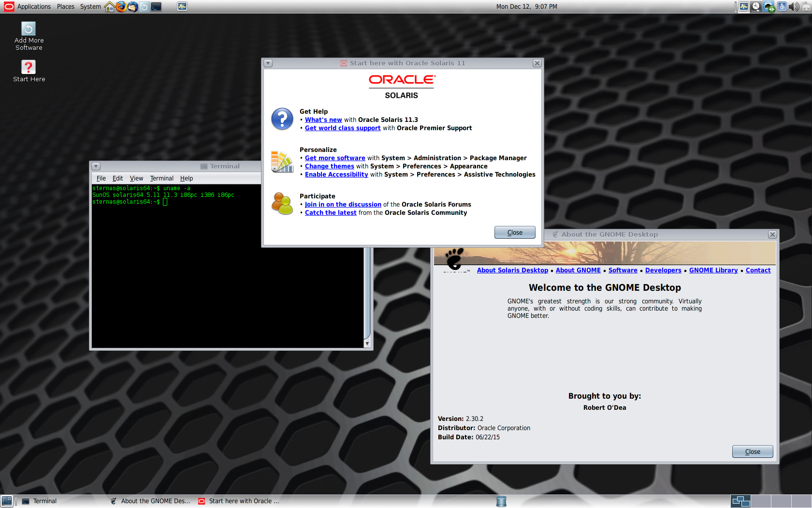Open the system monitor launcher beside the terminal icon

click(x=182, y=6)
